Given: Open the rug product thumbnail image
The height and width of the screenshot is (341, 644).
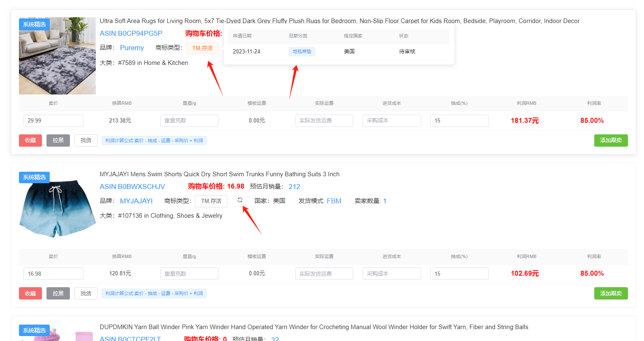Looking at the screenshot, I should 57,56.
